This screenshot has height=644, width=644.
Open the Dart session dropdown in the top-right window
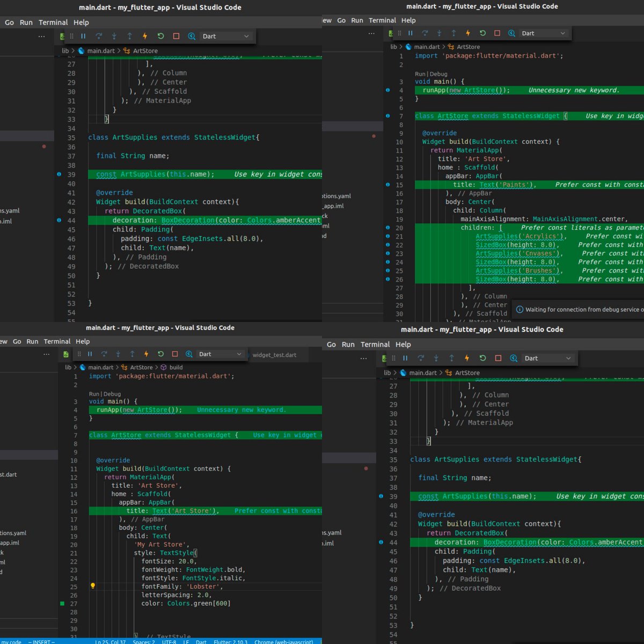[x=544, y=33]
